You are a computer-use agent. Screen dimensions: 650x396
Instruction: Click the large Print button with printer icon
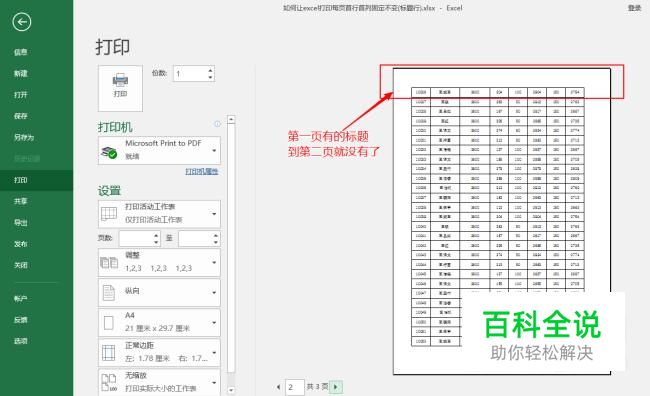point(120,88)
